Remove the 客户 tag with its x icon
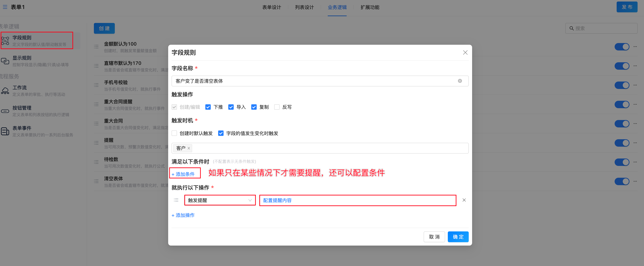The width and height of the screenshot is (644, 266). tap(189, 148)
